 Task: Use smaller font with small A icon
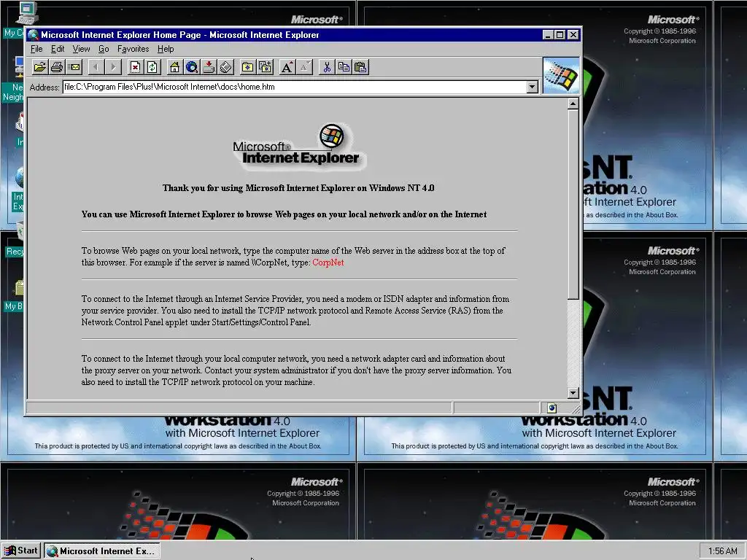pyautogui.click(x=304, y=67)
